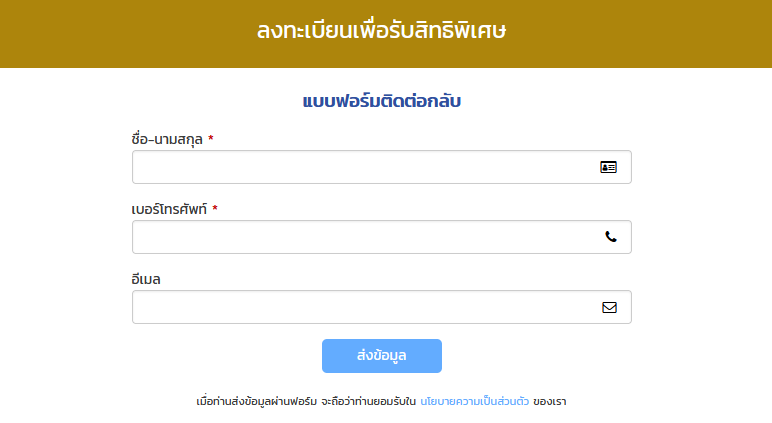Click the ของเรา text after privacy link
Screen dimensions: 772x423
pos(549,401)
